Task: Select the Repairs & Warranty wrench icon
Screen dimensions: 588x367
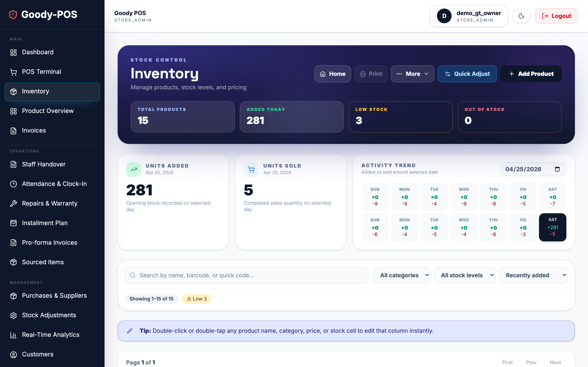Action: (x=13, y=203)
